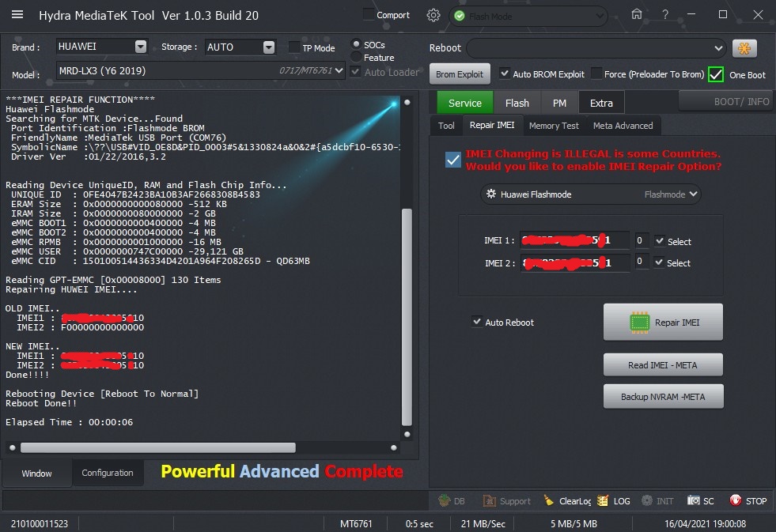The image size is (776, 532).
Task: Toggle the Auto Loader checkbox
Action: (x=355, y=72)
